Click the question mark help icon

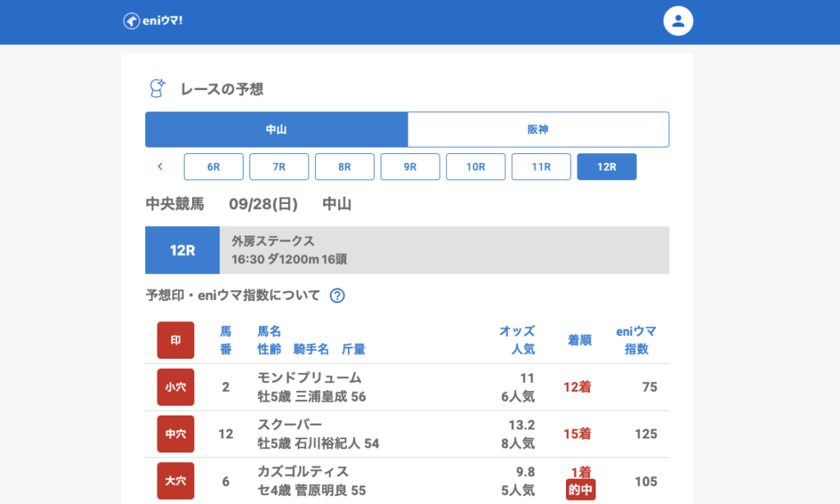(x=337, y=296)
